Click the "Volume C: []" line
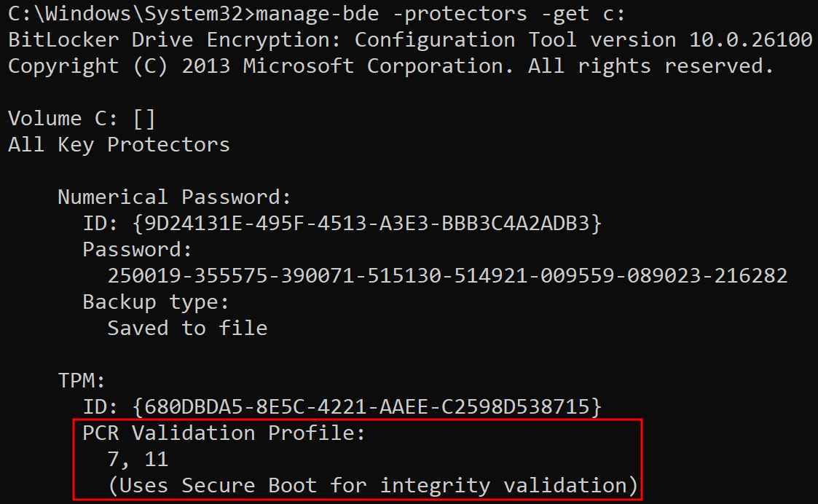Image resolution: width=818 pixels, height=504 pixels. (82, 118)
